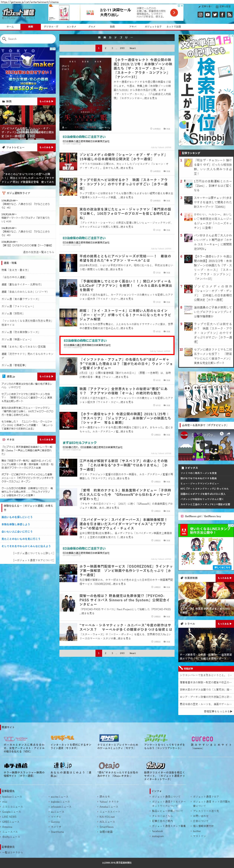The width and height of the screenshot is (234, 868).
Task: Open the Facebook icon in the header
Action: pos(222,15)
